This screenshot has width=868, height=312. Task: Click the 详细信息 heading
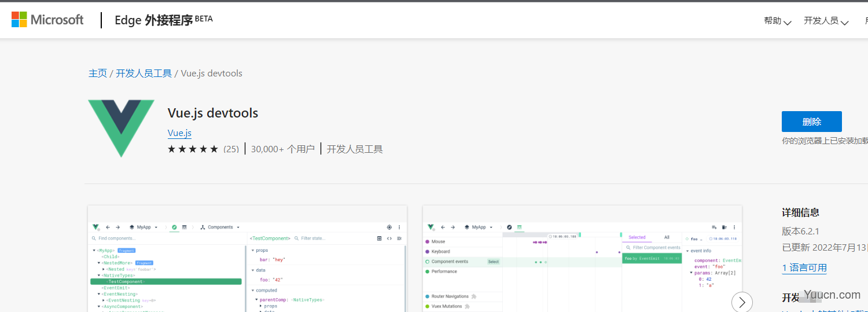click(x=801, y=212)
